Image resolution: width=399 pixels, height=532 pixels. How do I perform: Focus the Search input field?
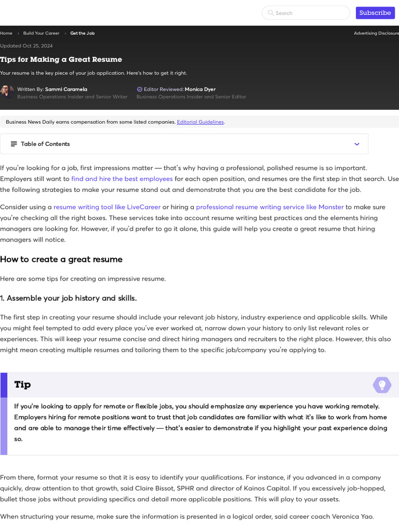tap(305, 13)
